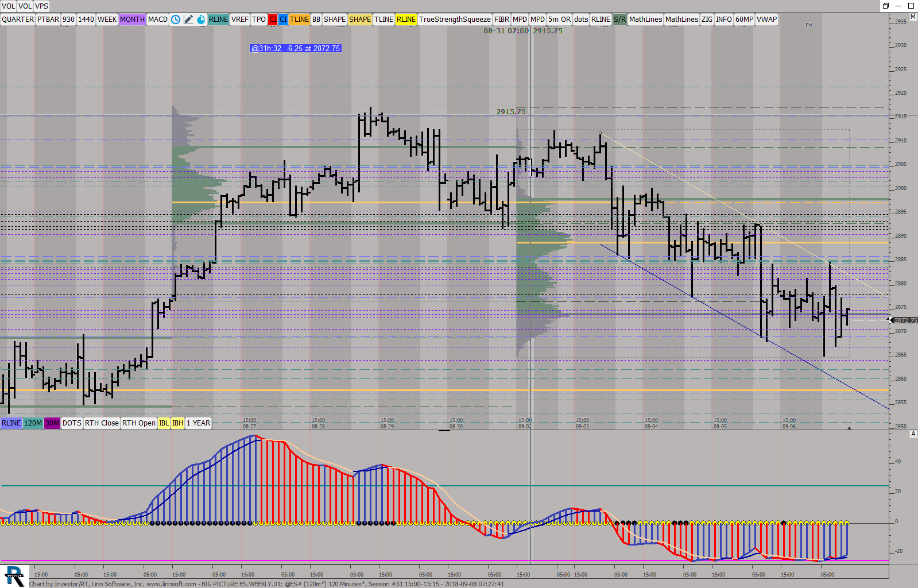Switch to the purple MONTH periodicity
The image size is (918, 588).
coord(132,20)
